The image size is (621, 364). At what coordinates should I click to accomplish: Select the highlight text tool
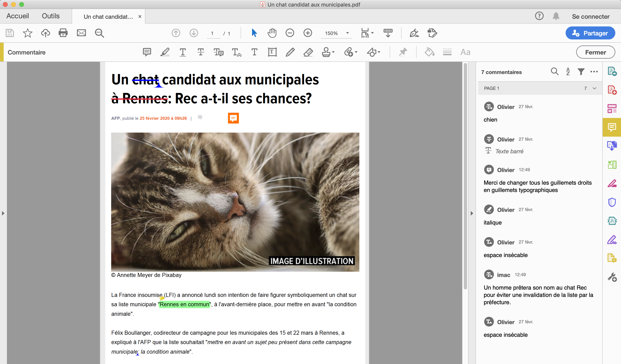tap(165, 52)
